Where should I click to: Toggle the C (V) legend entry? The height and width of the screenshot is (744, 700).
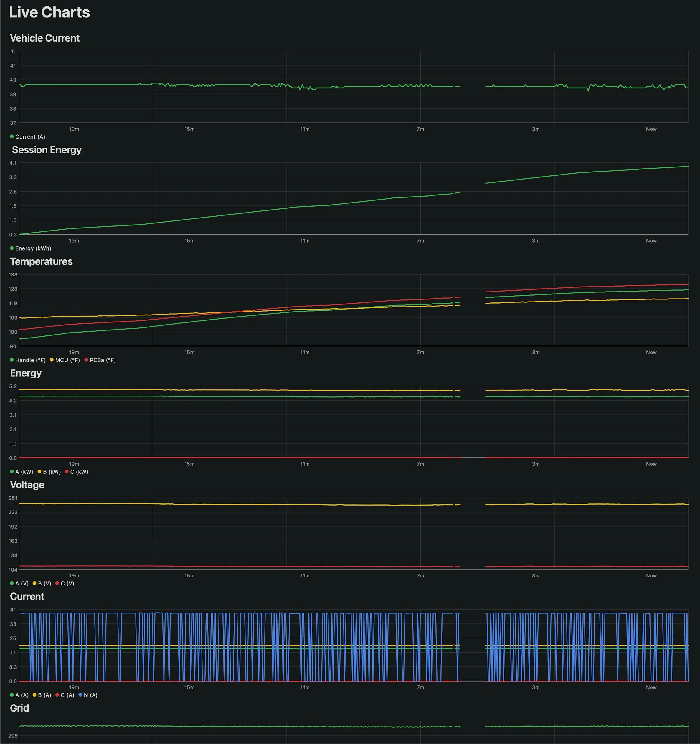click(65, 583)
